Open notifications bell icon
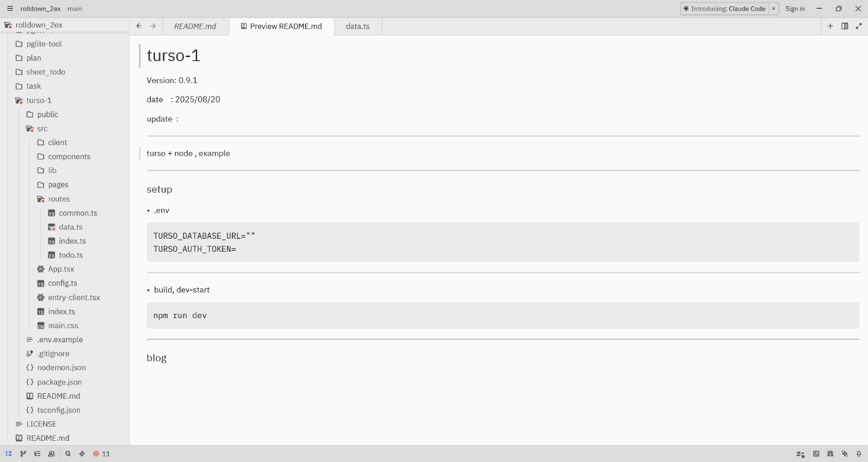 click(x=859, y=454)
